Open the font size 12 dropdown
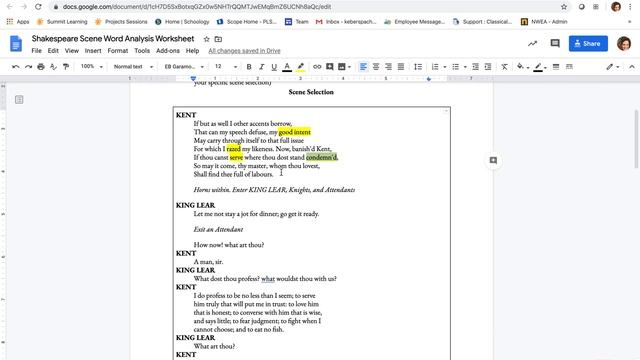This screenshot has height=360, width=640. tap(226, 67)
